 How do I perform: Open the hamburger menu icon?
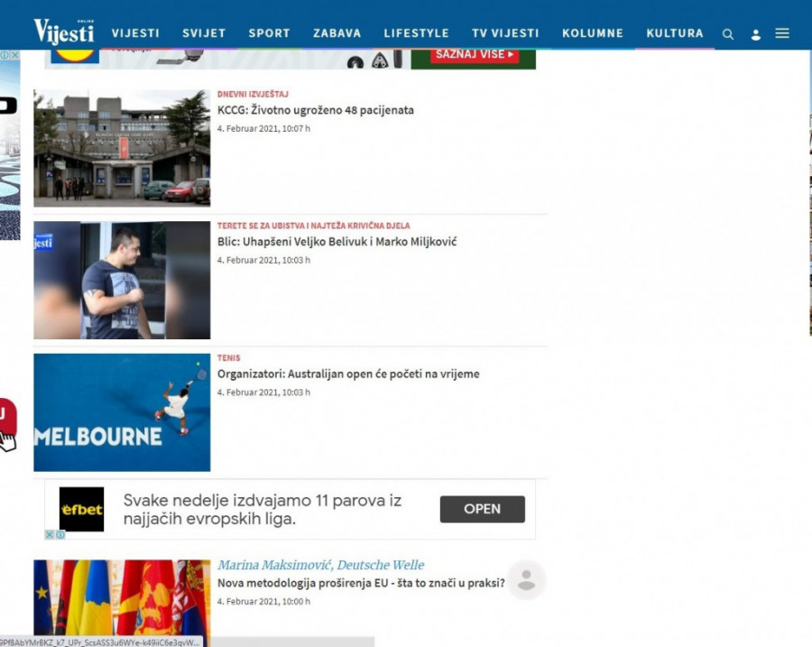[x=782, y=33]
